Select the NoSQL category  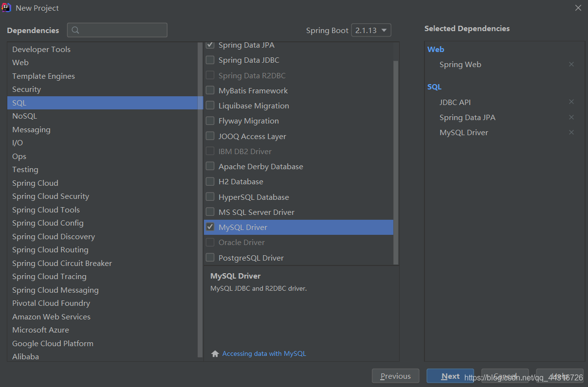pos(25,116)
